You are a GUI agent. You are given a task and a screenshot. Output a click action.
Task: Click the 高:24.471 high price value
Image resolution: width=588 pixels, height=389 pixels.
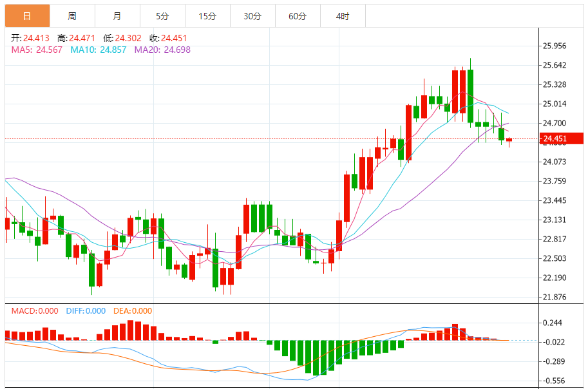76,38
